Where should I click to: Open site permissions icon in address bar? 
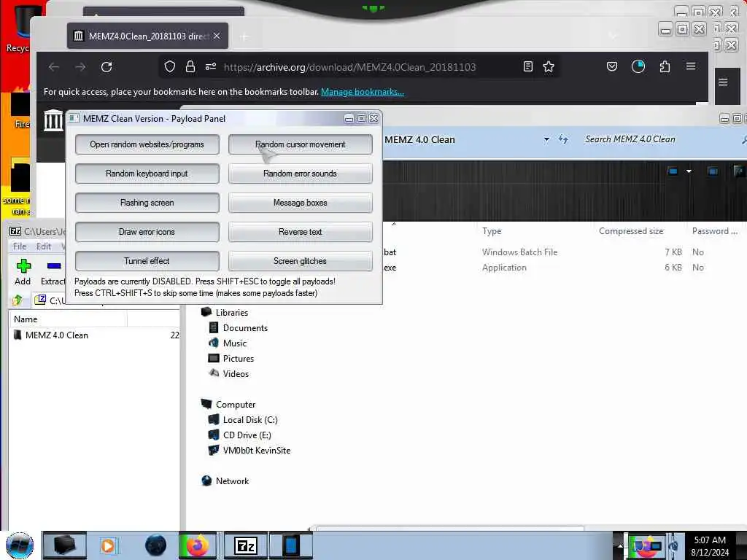tap(211, 66)
